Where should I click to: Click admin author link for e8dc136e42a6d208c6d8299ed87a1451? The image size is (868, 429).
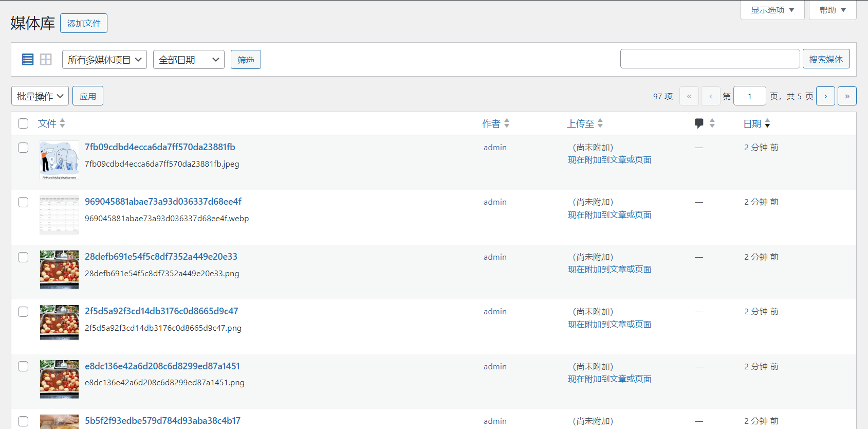click(495, 367)
